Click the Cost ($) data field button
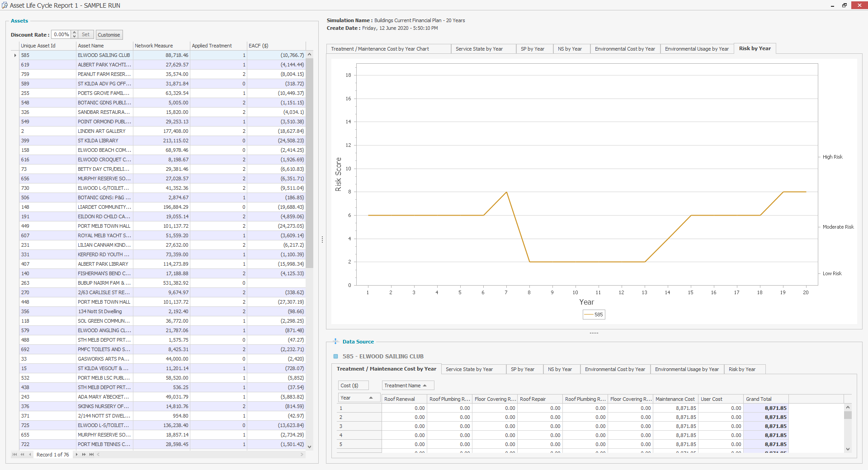Screen dimensions: 868x470 click(353, 385)
